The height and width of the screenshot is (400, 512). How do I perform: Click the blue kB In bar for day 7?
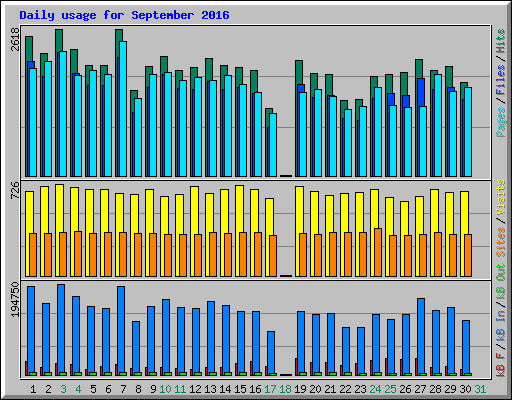click(121, 330)
